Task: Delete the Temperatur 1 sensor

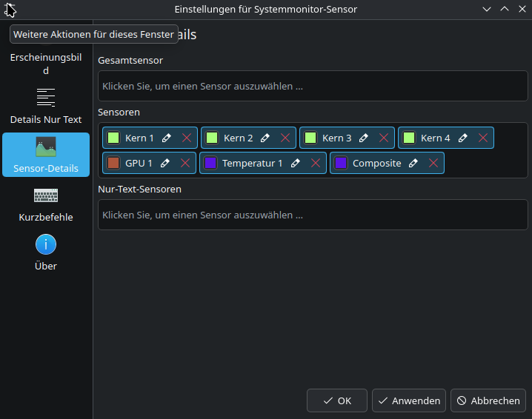Action: click(316, 163)
